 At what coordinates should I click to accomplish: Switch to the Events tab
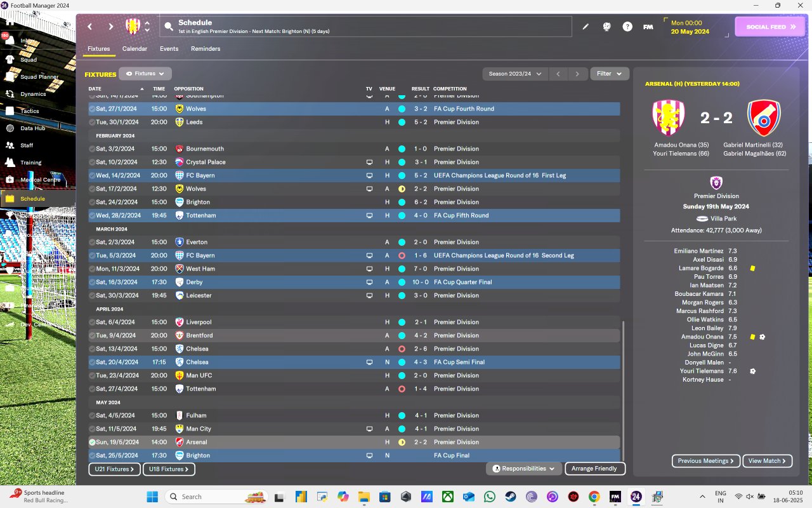click(169, 49)
